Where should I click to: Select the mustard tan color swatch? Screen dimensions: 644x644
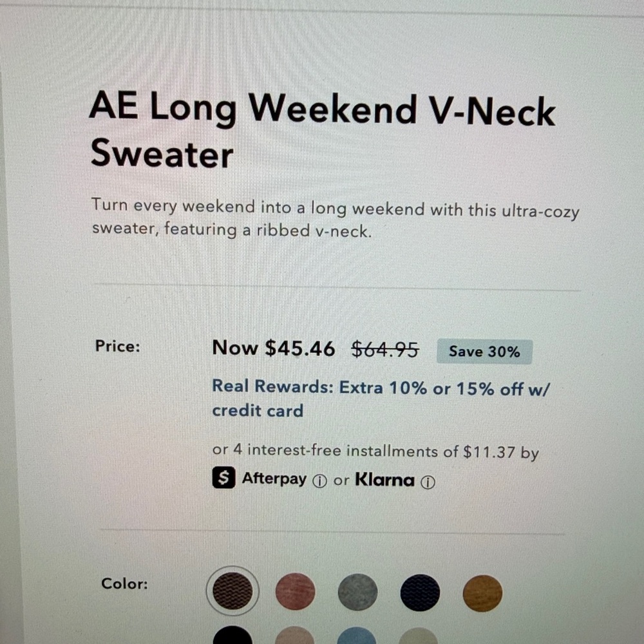(x=482, y=594)
